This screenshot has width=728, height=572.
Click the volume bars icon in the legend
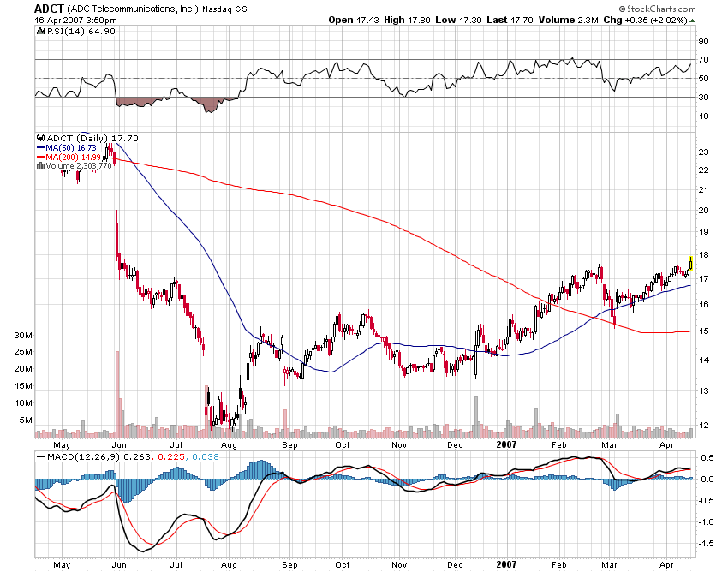40,166
